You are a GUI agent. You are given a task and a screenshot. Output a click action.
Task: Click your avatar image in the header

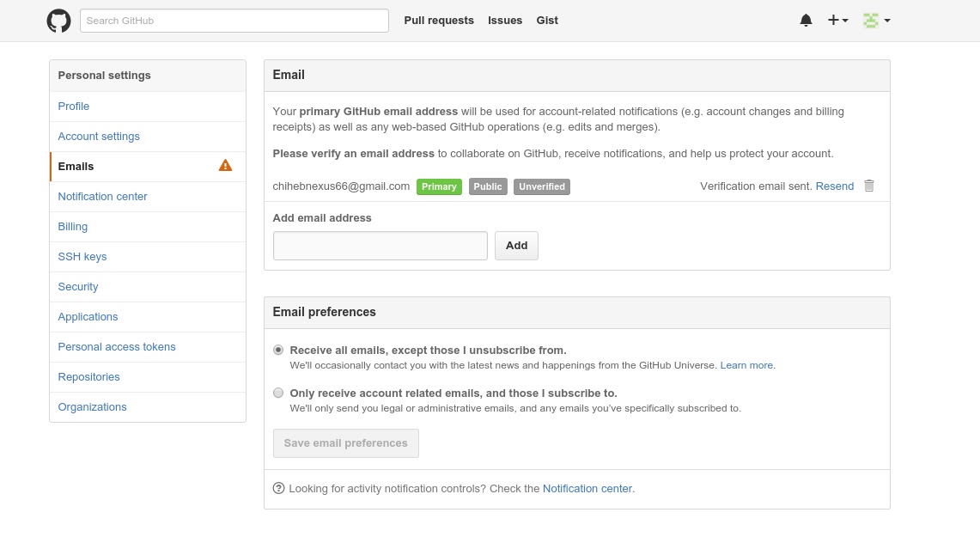click(x=870, y=20)
